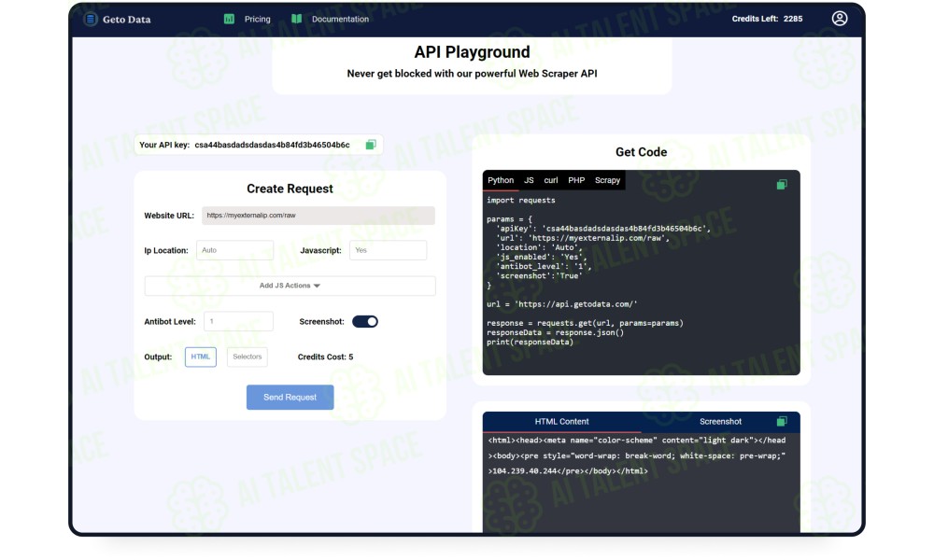Click the Credits Cost: 5 text
This screenshot has width=934, height=560.
click(325, 357)
